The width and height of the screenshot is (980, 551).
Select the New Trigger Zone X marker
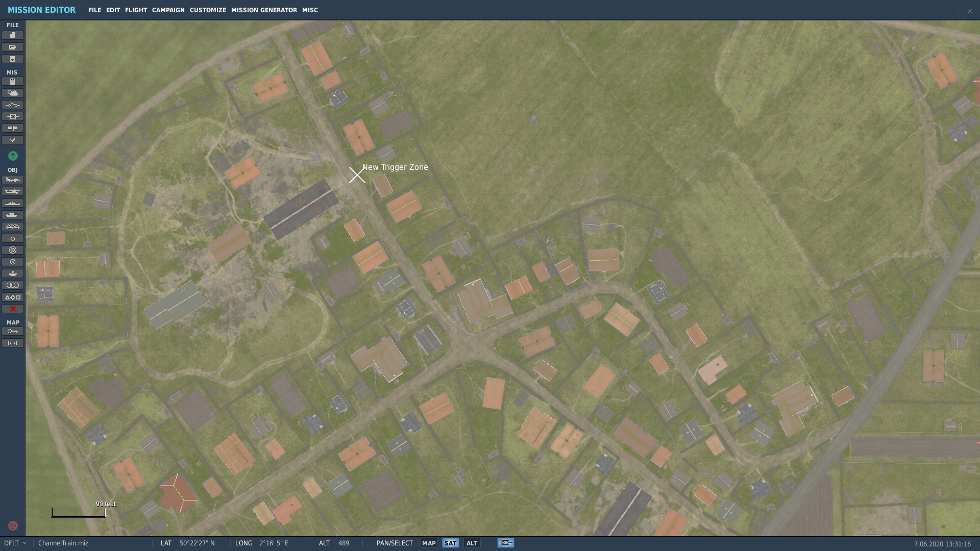[x=357, y=175]
